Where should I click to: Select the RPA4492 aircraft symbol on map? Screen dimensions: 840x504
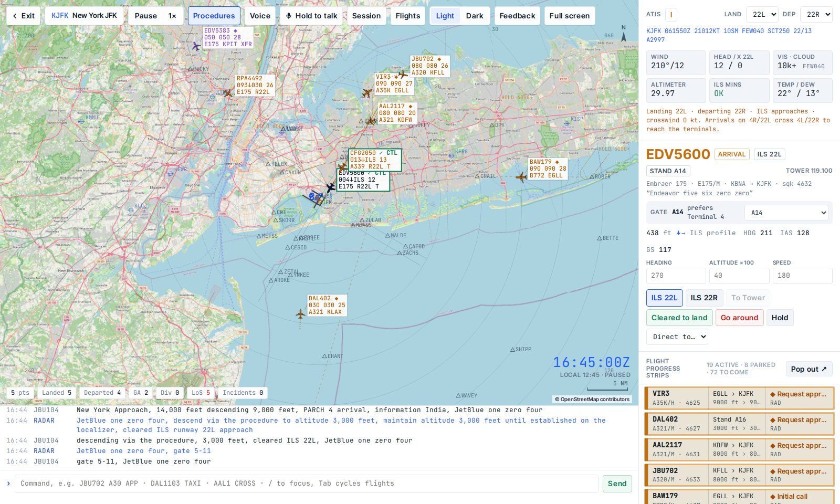[x=228, y=93]
